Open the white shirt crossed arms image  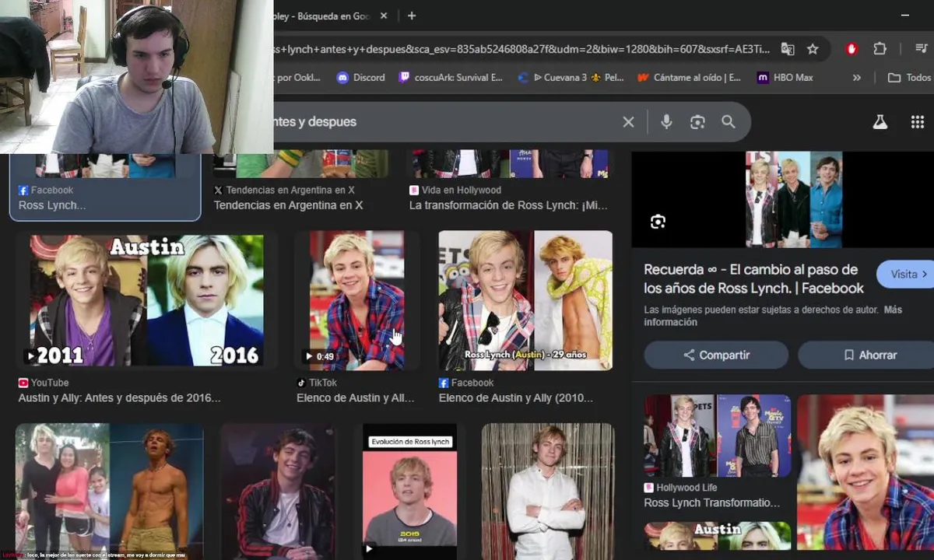pyautogui.click(x=548, y=492)
